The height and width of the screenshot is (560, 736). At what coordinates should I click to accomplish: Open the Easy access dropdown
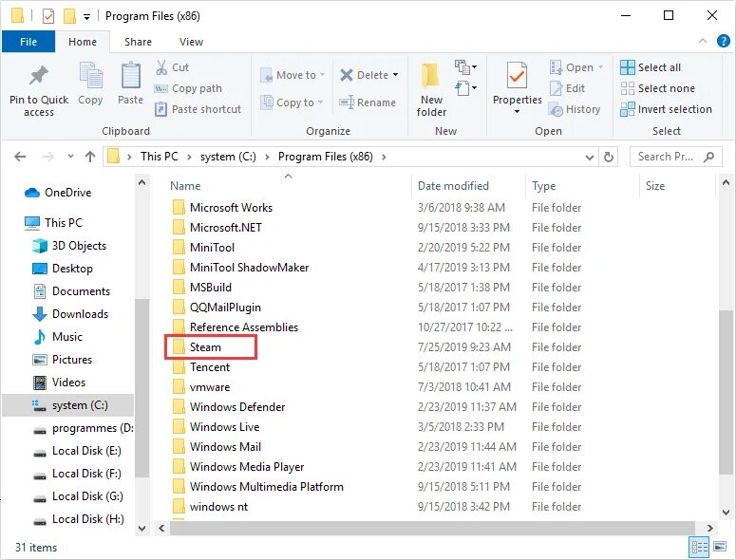(x=465, y=88)
